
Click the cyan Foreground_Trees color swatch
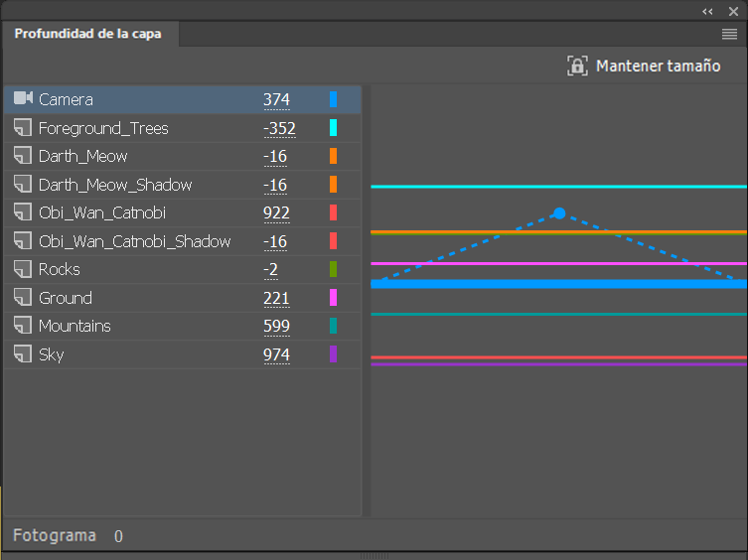click(x=333, y=128)
